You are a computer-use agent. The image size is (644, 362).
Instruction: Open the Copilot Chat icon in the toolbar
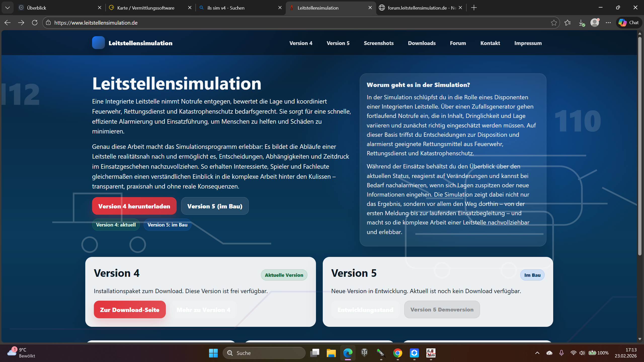pos(628,23)
